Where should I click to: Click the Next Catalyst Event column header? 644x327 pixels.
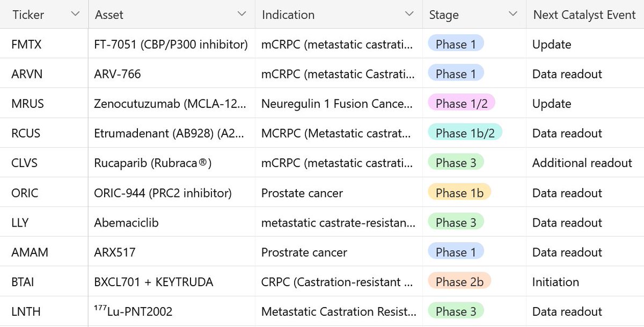[585, 14]
